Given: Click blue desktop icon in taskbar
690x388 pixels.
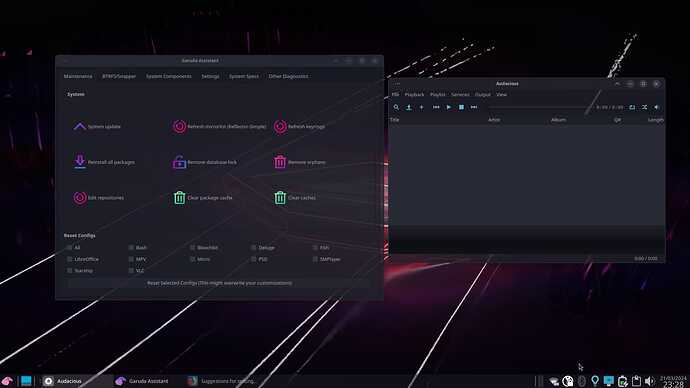Looking at the screenshot, I should (26, 381).
